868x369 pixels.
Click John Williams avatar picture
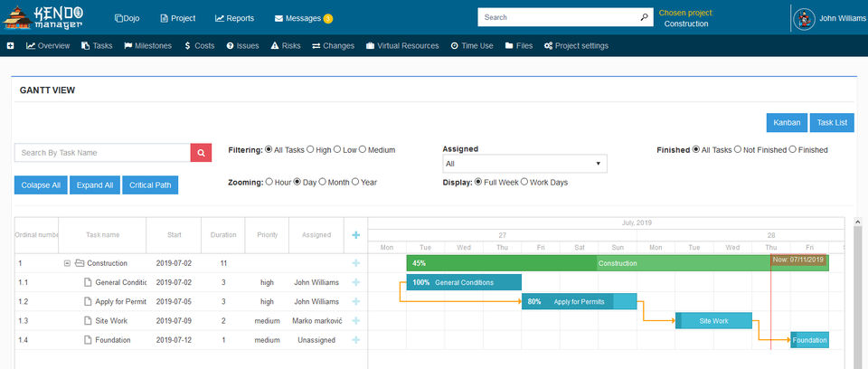pos(804,18)
